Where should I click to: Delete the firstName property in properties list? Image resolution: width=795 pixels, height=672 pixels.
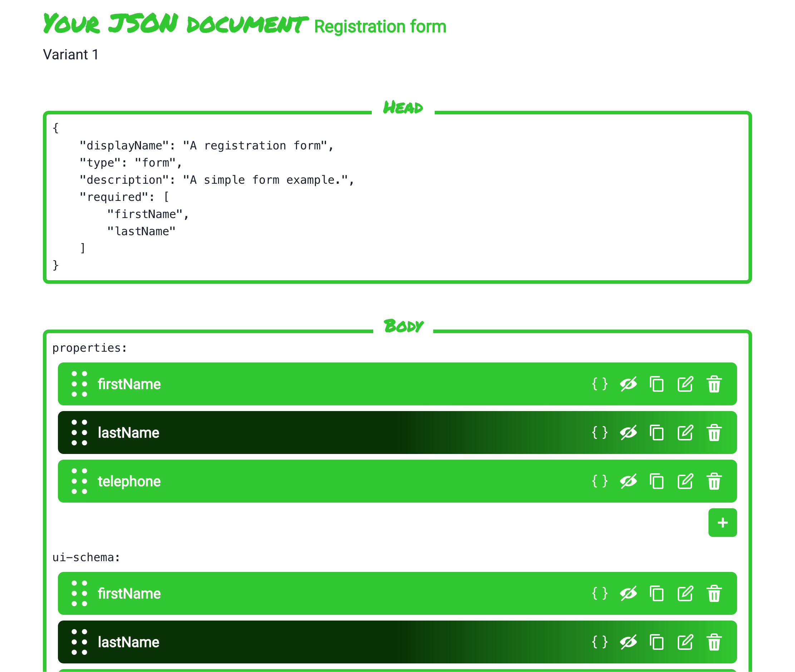(x=714, y=384)
